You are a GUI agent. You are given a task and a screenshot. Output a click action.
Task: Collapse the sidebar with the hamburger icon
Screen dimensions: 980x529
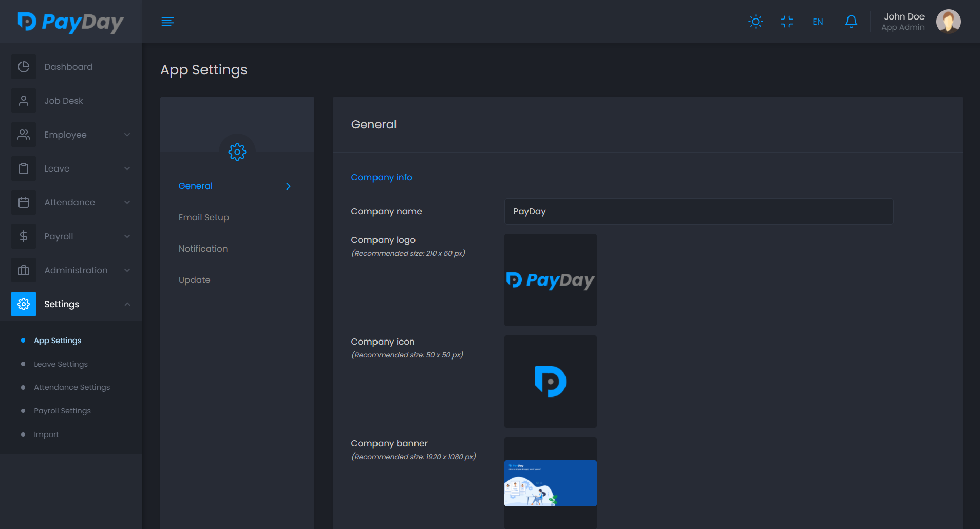pyautogui.click(x=167, y=22)
